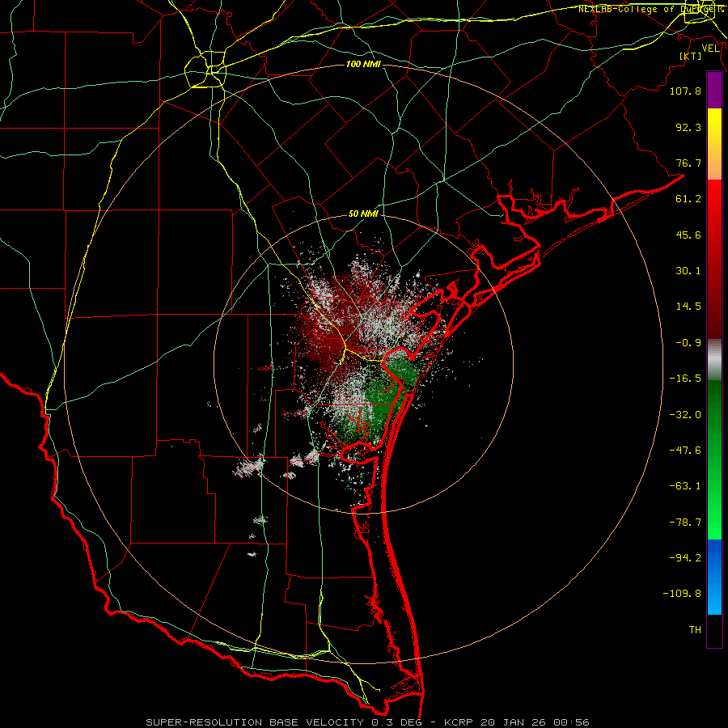Viewport: 728px width, 728px height.
Task: Click the '-63.1' legend value
Action: pos(685,486)
